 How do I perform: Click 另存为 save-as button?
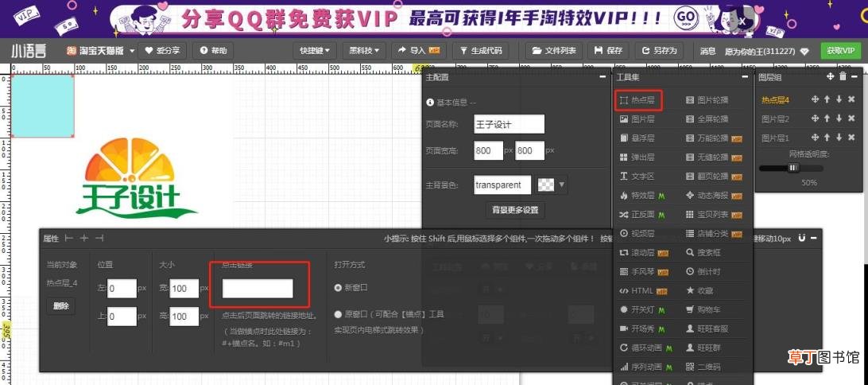point(659,50)
